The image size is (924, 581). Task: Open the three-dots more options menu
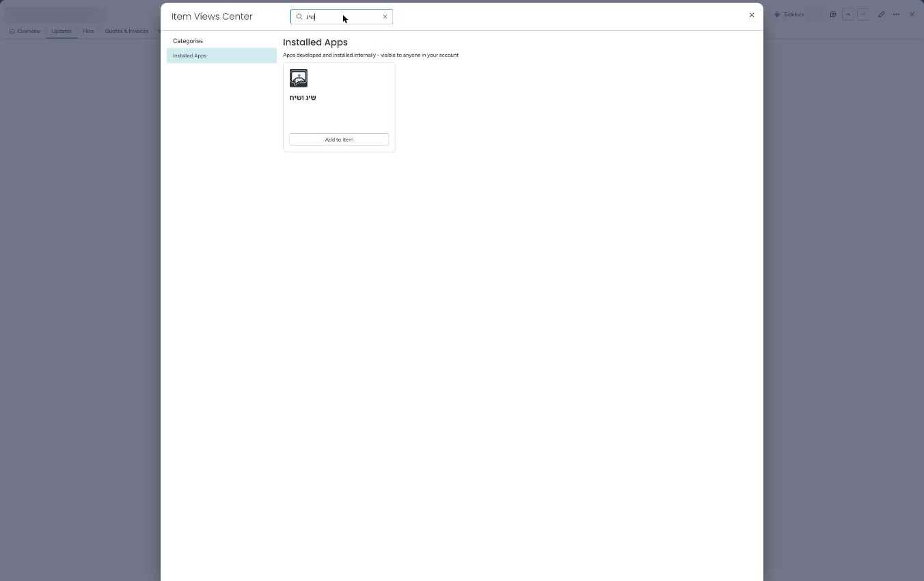click(x=896, y=14)
